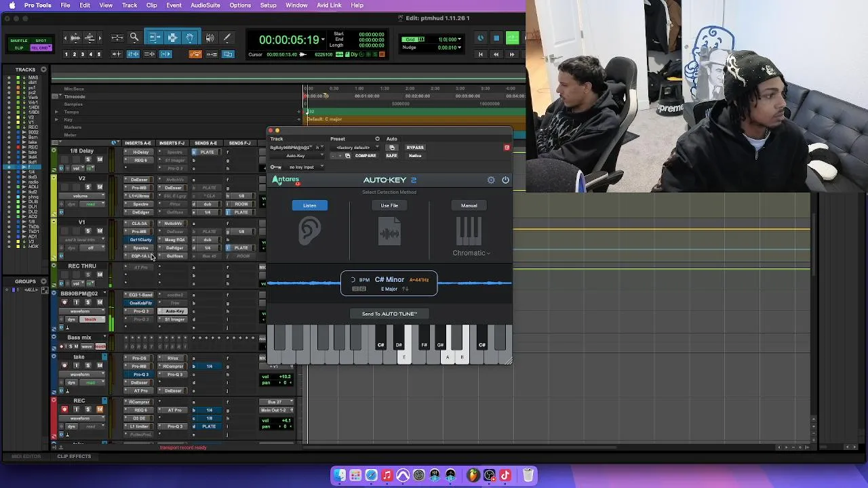Open the Track menu
Screen dimensions: 868x488
129,5
